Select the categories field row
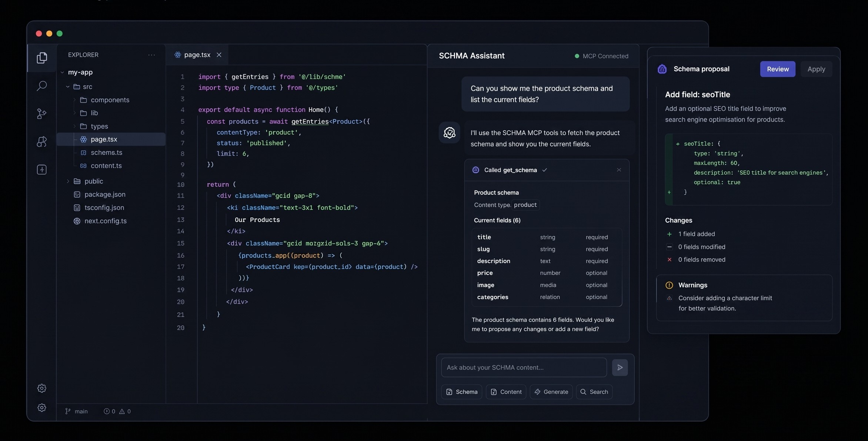868x441 pixels. point(547,297)
